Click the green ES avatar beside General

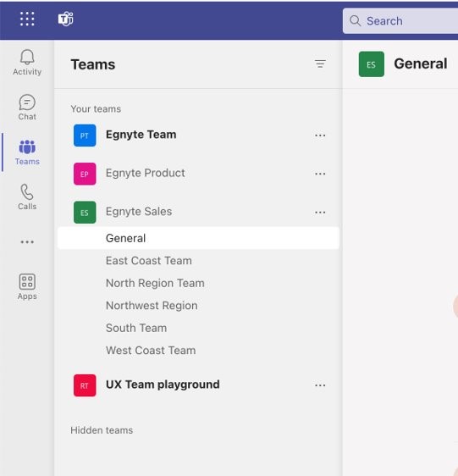click(371, 64)
